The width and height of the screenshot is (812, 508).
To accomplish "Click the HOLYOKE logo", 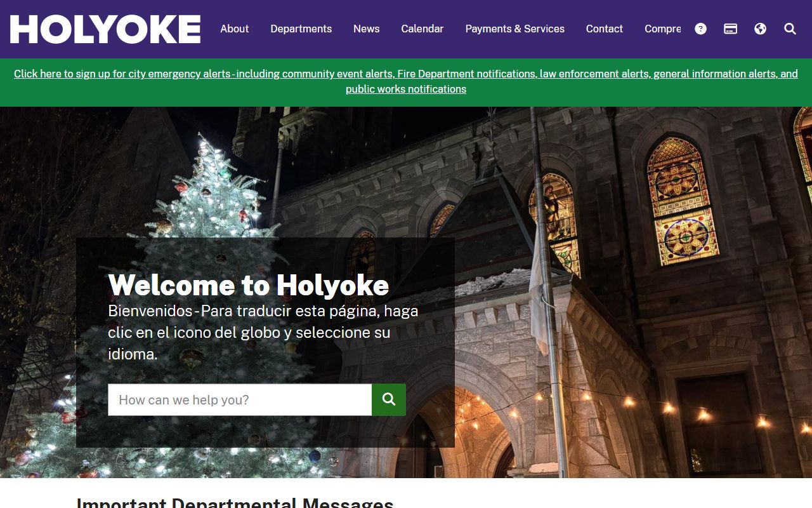I will click(105, 29).
